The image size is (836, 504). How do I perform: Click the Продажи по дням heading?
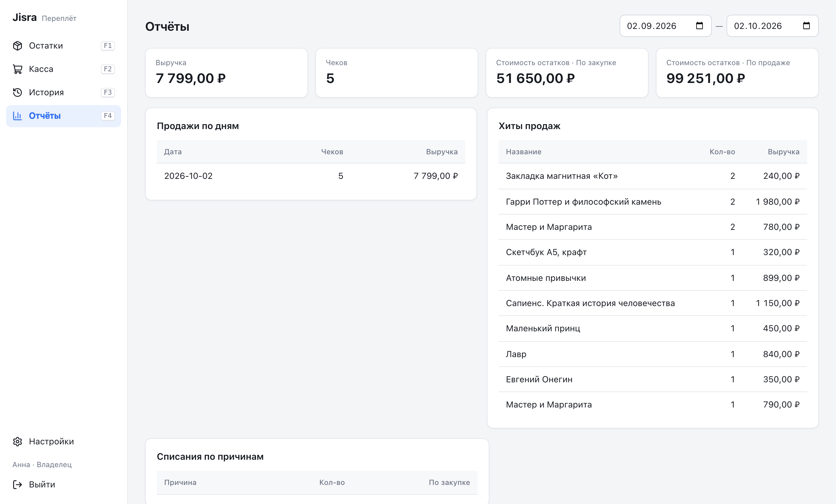198,126
